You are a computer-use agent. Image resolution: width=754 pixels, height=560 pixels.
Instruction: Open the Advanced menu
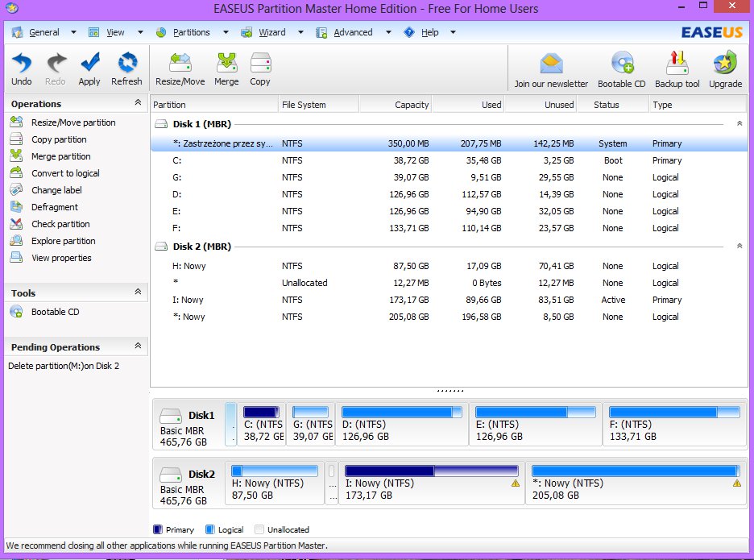click(353, 32)
